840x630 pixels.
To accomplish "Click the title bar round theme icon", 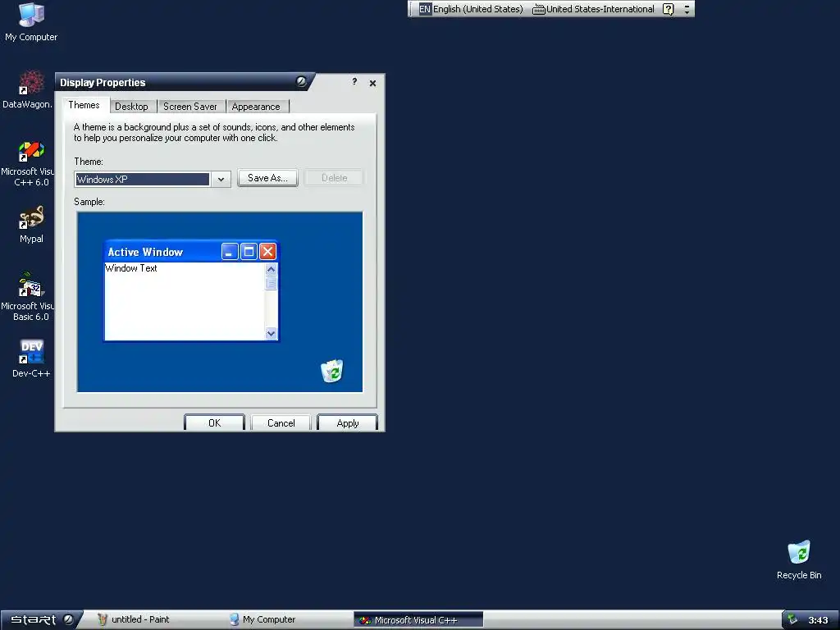I will [301, 81].
